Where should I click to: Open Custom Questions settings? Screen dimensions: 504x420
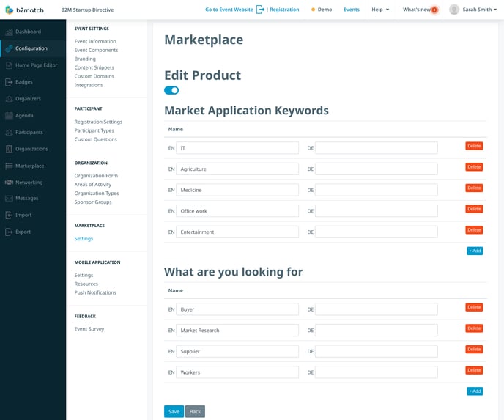(95, 139)
